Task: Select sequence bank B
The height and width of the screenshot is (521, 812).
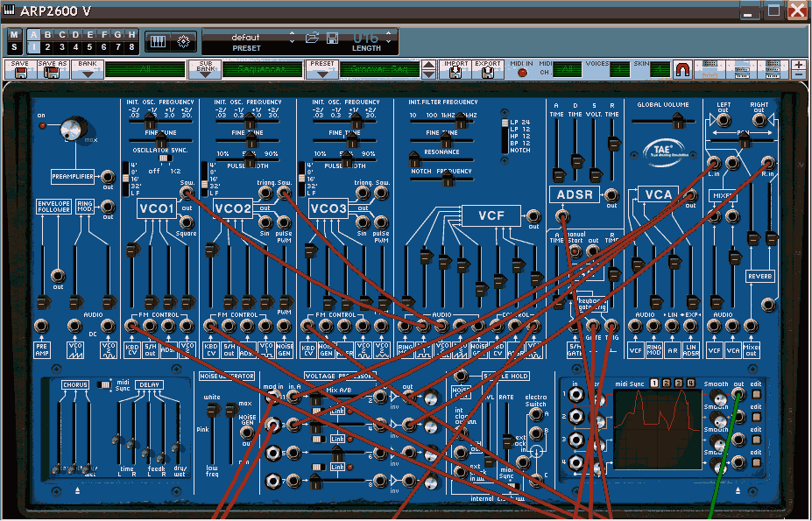Action: click(47, 35)
